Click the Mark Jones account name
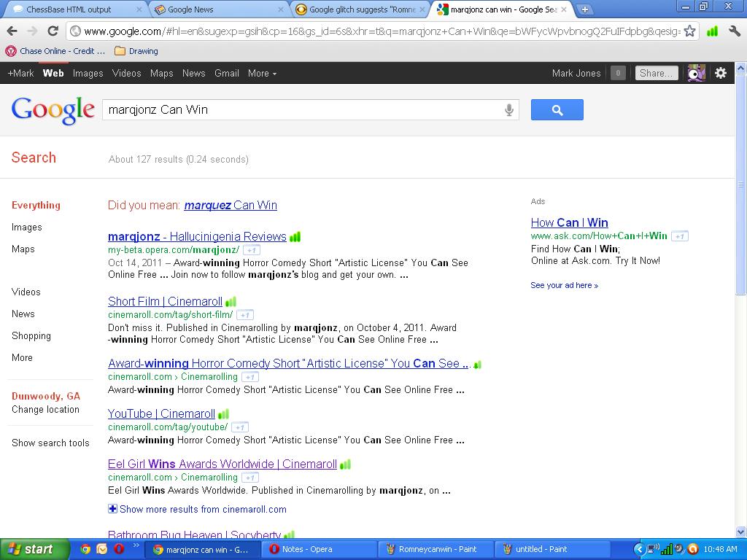This screenshot has height=560, width=747. coord(576,74)
